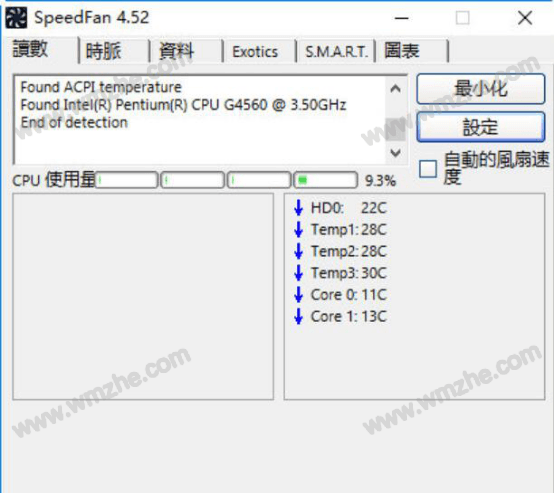
Task: Click the blue arrow beside Core 0
Action: tap(299, 294)
